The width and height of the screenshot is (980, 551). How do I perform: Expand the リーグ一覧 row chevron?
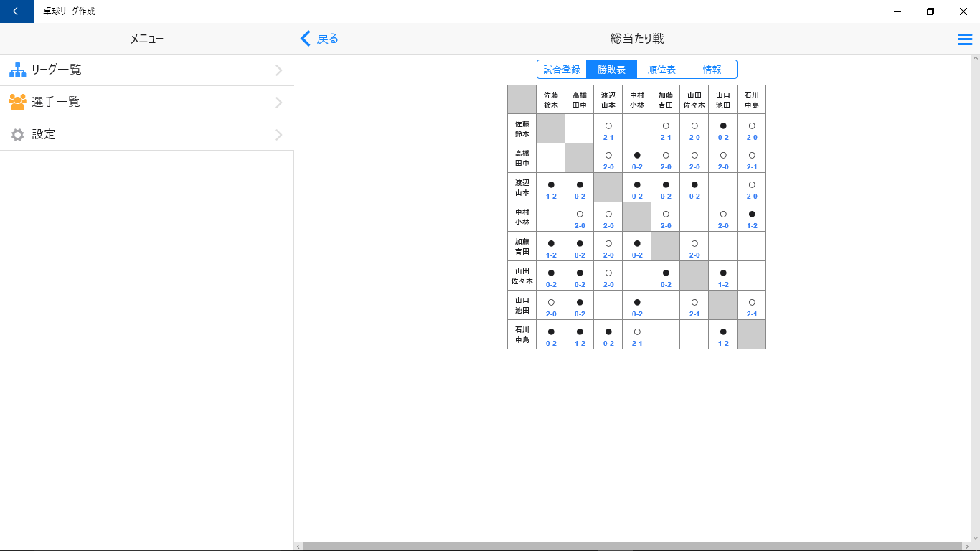point(279,70)
